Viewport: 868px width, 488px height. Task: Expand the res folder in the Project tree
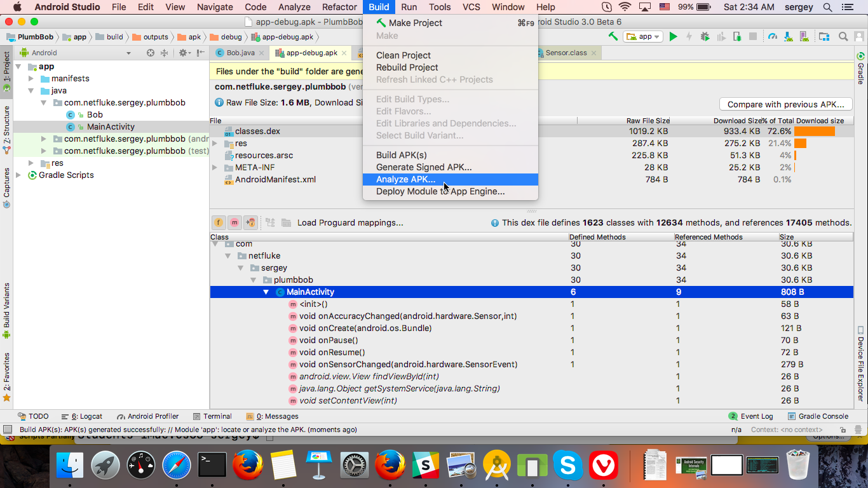[31, 163]
